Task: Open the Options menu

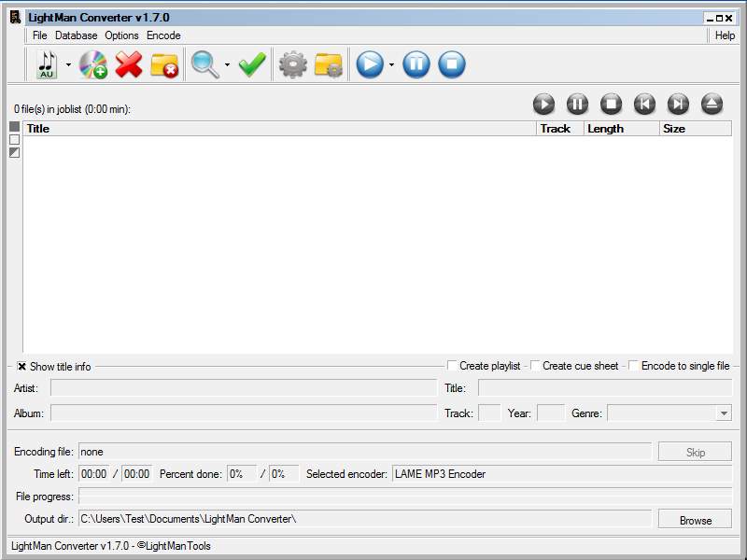Action: (121, 35)
